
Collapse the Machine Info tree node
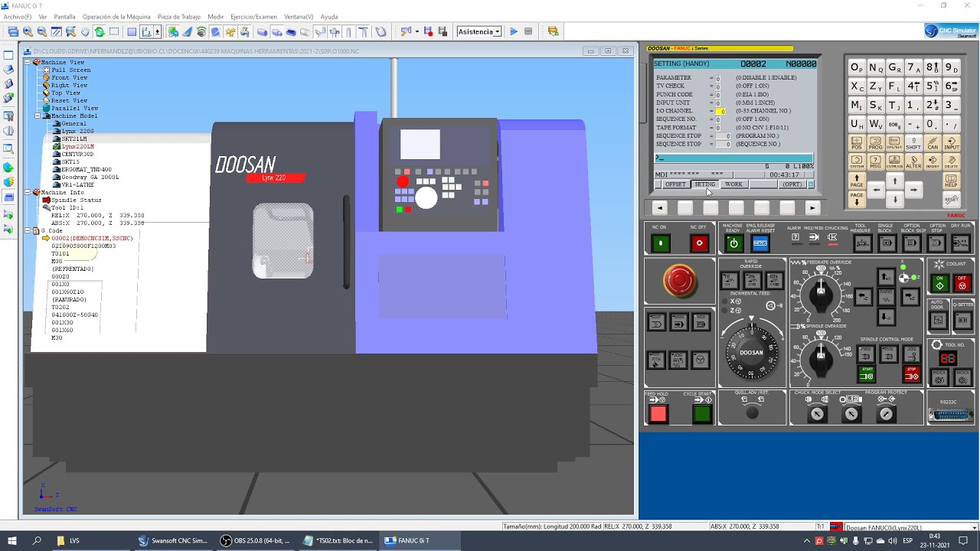click(x=28, y=192)
